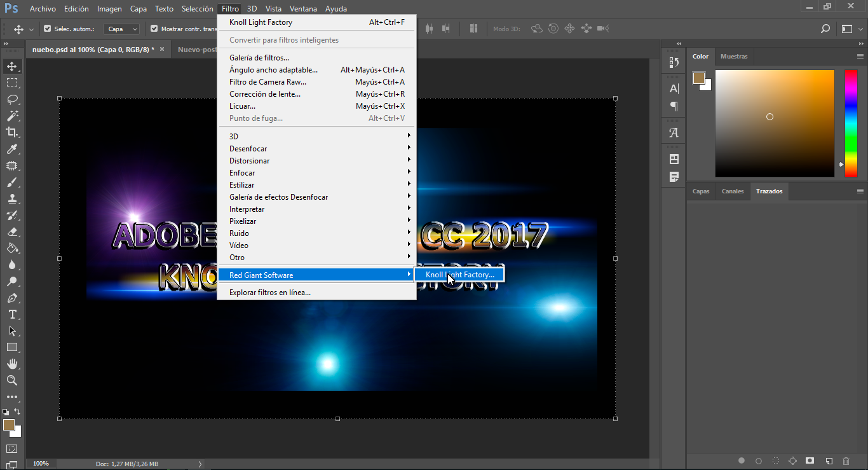
Task: Select the Move tool in the toolbar
Action: [12, 66]
